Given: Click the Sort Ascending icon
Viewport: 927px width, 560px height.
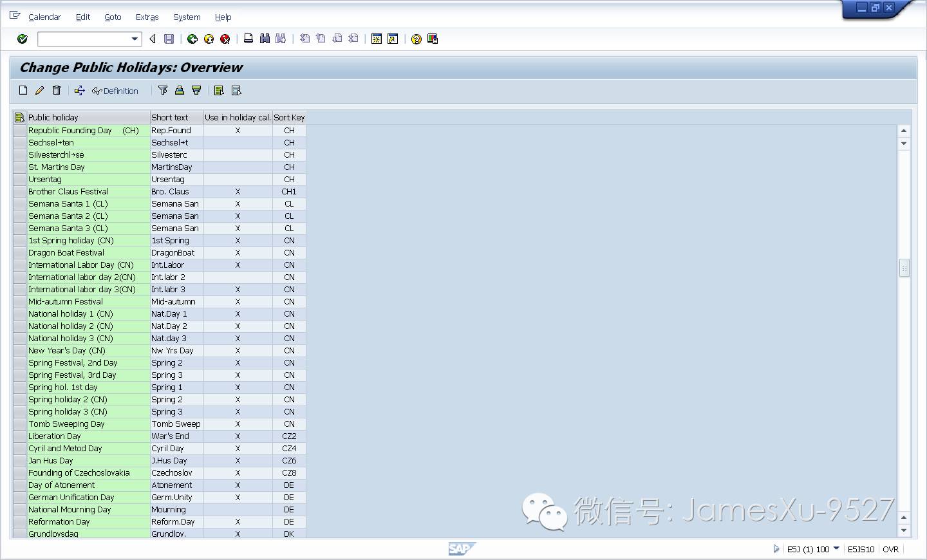Looking at the screenshot, I should [180, 91].
